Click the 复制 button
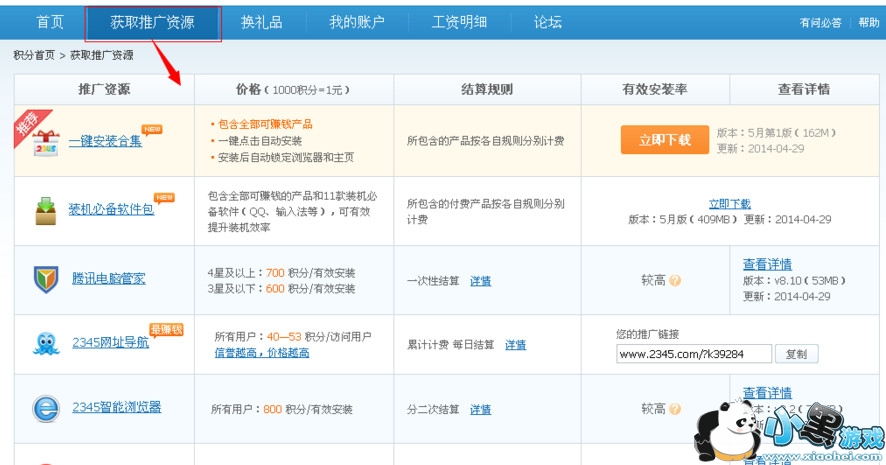 point(796,354)
